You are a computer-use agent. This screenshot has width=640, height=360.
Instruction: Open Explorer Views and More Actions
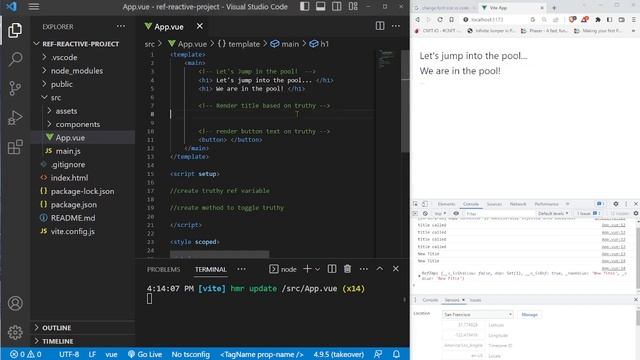tap(121, 26)
